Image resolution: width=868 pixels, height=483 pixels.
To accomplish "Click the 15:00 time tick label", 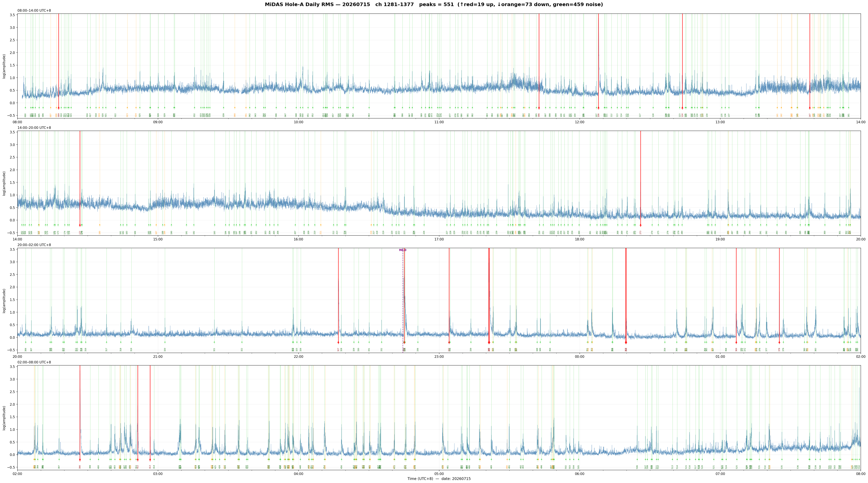I will [158, 239].
